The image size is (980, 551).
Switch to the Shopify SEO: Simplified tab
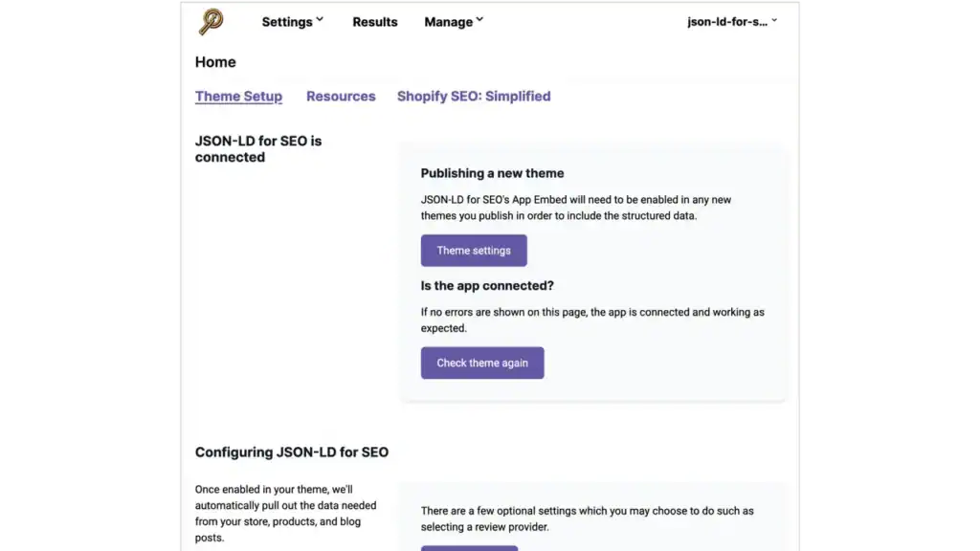point(473,96)
